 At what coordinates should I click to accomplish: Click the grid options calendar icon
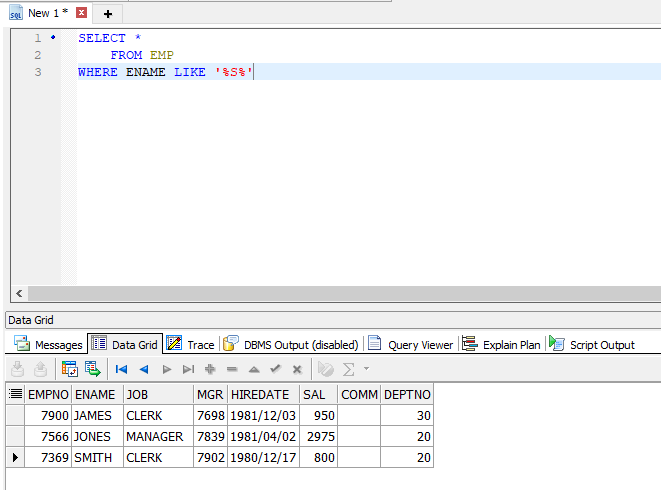pyautogui.click(x=70, y=369)
